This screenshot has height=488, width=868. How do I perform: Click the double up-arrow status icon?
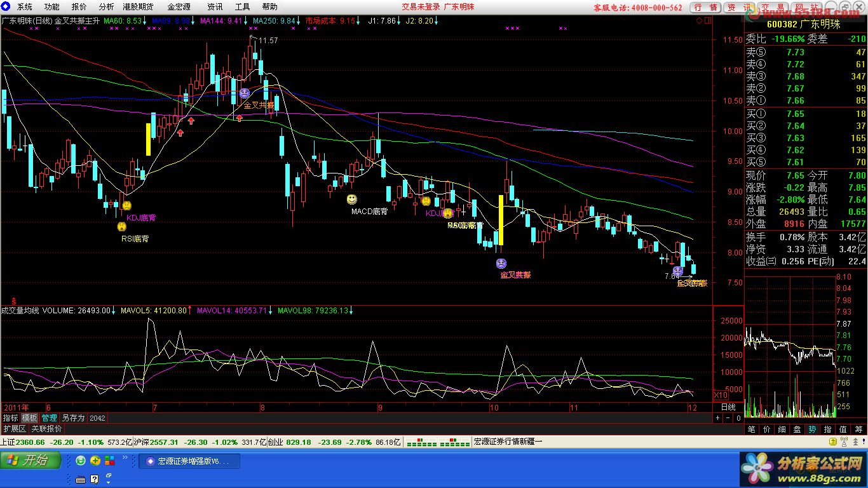(855, 442)
